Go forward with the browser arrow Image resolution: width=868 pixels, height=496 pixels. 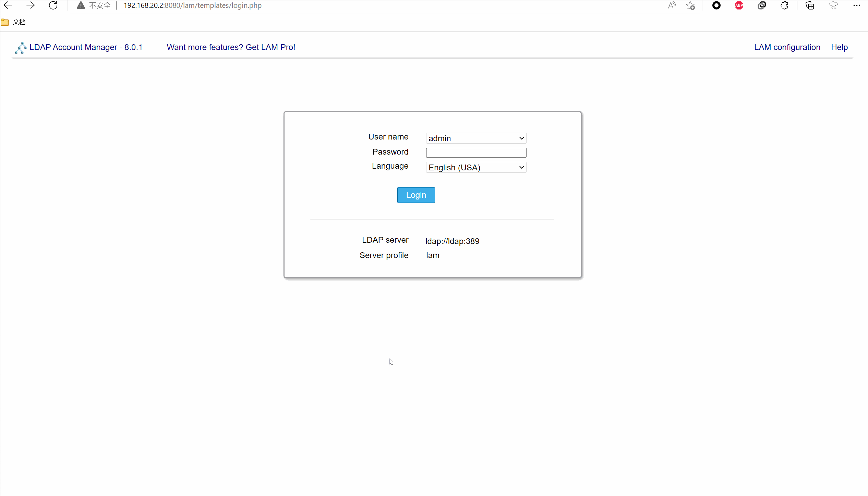click(x=31, y=5)
